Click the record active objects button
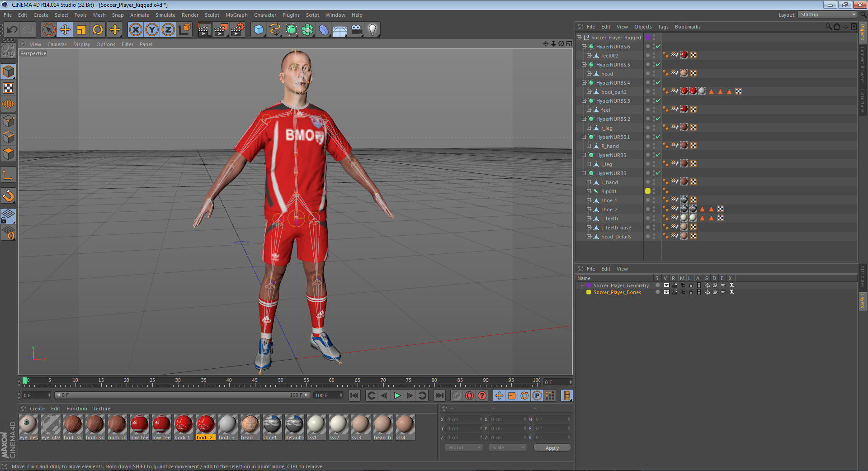Screen dimensions: 868x471 [457, 395]
